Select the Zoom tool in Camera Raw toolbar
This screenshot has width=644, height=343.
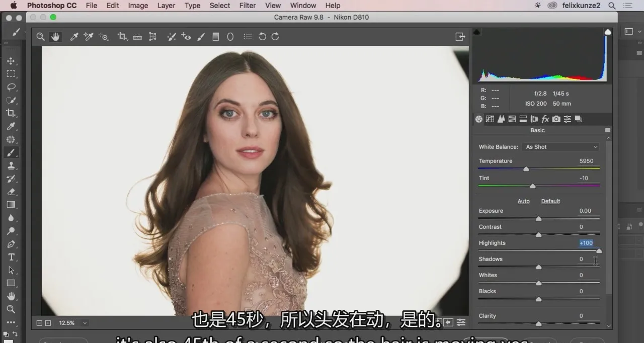(41, 37)
